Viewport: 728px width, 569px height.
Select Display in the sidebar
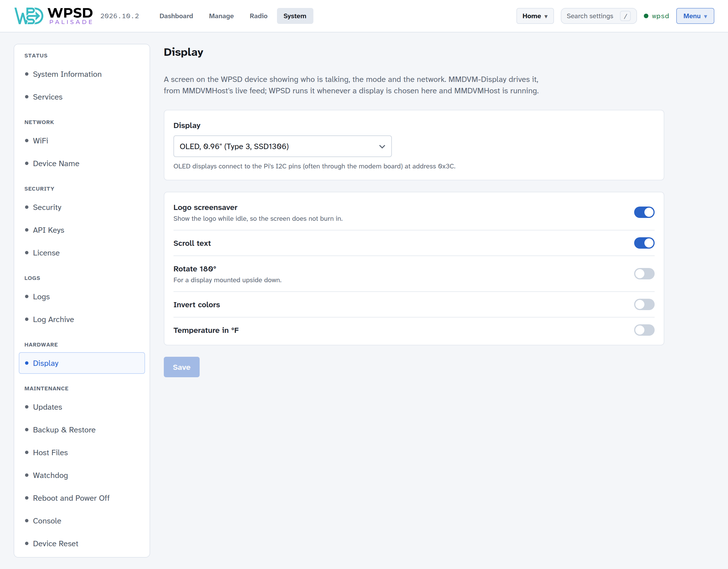(x=82, y=363)
